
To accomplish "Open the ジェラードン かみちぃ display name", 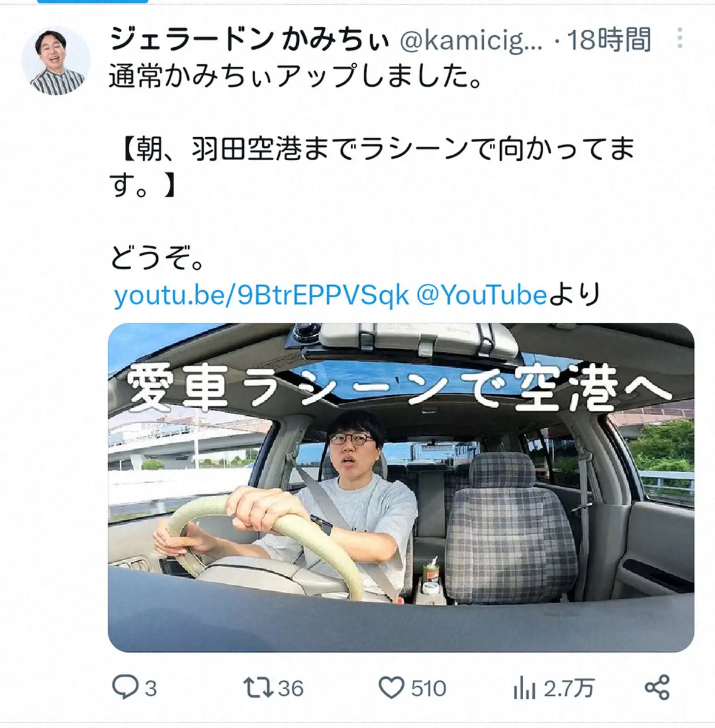I will point(249,41).
